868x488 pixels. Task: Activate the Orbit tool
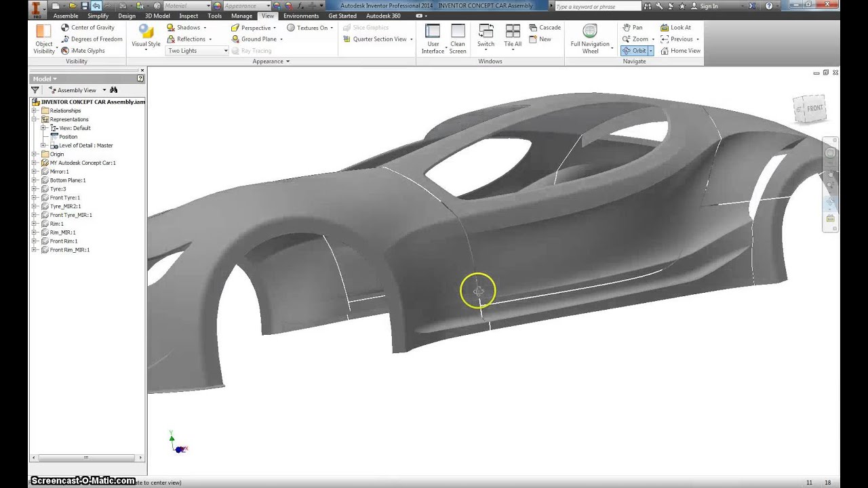[635, 50]
